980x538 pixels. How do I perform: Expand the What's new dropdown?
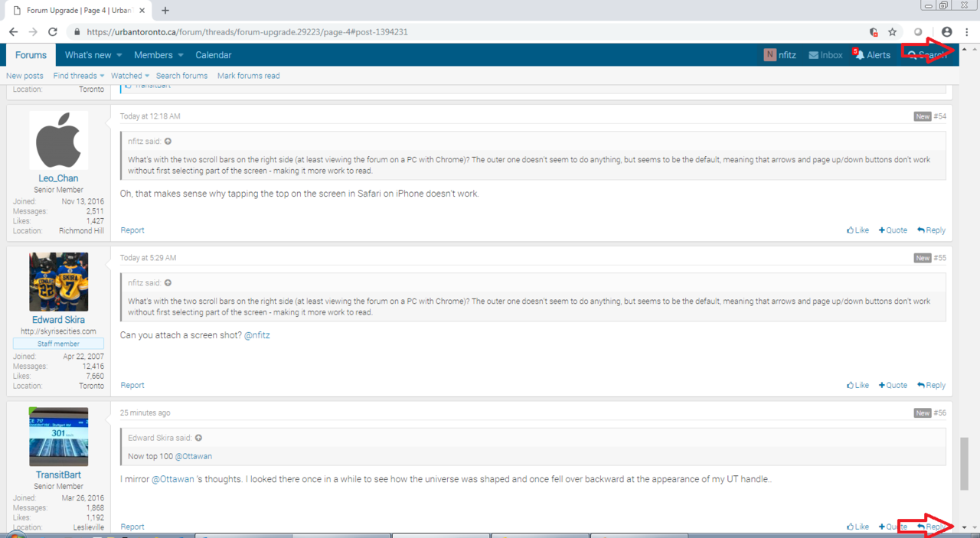pyautogui.click(x=93, y=55)
